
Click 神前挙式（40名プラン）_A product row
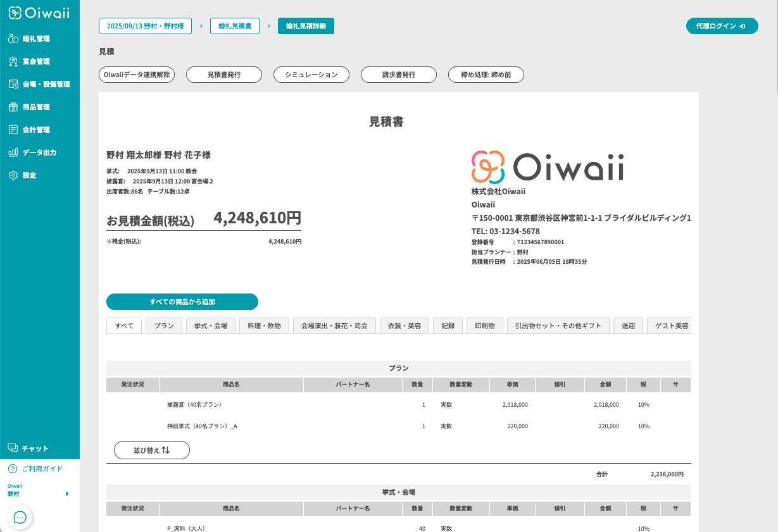pos(399,426)
